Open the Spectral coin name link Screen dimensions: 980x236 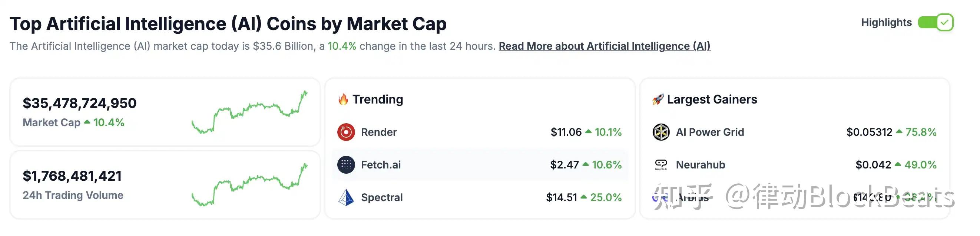tap(381, 197)
